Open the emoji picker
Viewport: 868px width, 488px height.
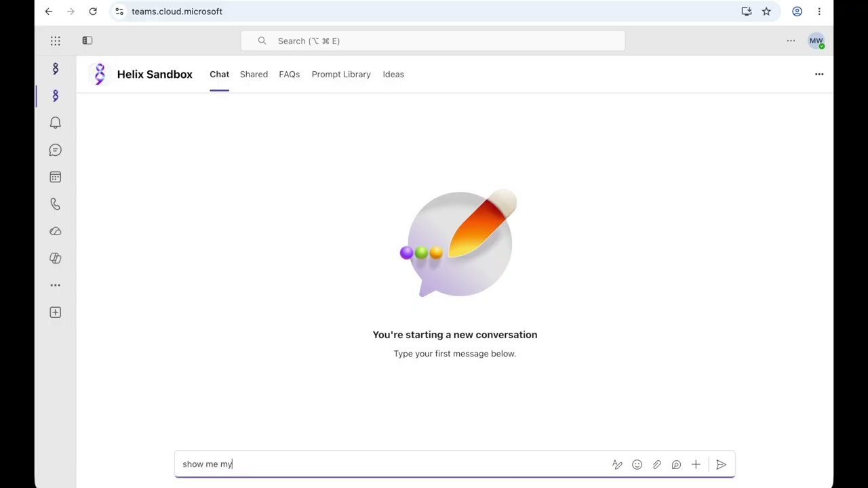[637, 464]
